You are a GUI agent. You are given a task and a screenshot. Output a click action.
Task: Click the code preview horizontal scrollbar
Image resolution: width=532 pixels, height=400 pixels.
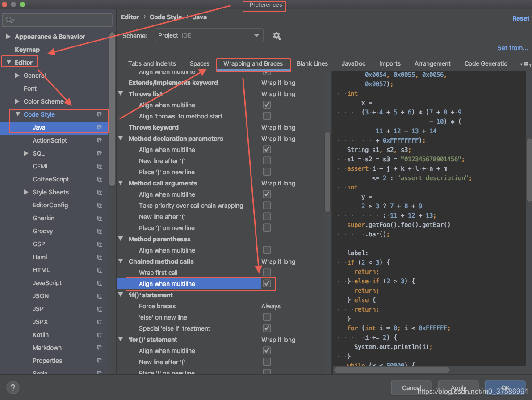click(x=392, y=370)
